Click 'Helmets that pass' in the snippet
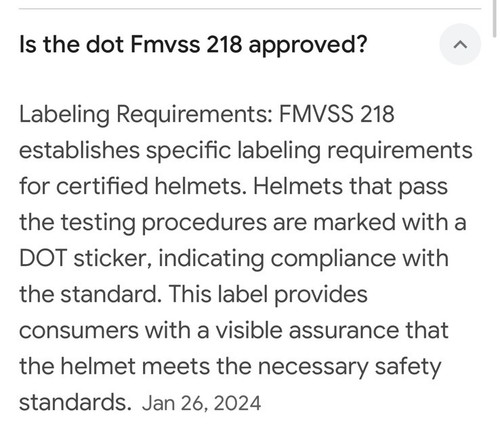This screenshot has height=442, width=500. click(350, 187)
